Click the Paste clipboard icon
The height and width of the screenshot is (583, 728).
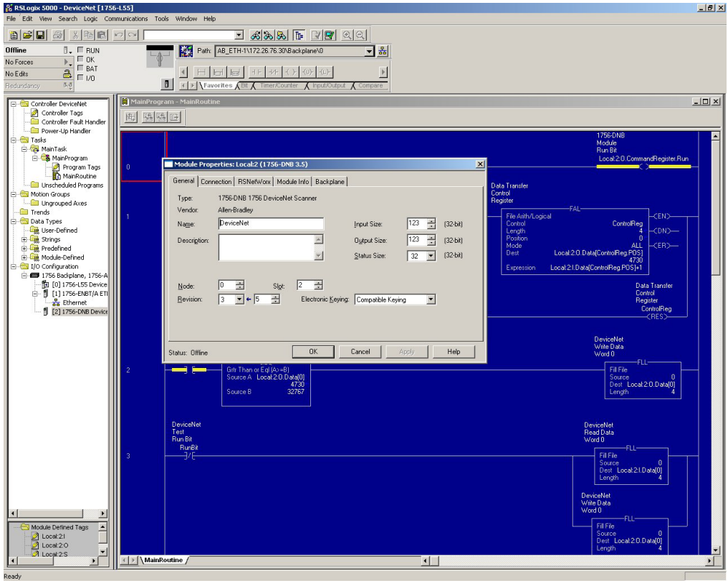click(102, 35)
